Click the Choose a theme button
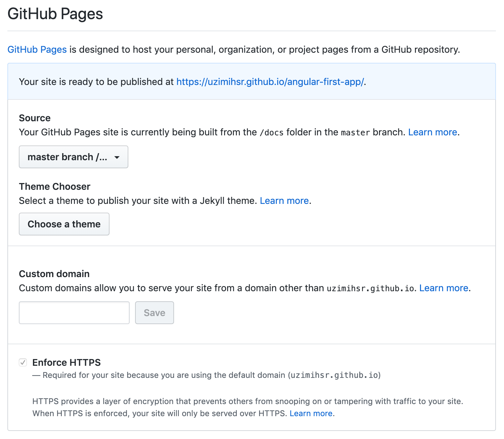Image resolution: width=504 pixels, height=439 pixels. click(x=64, y=224)
